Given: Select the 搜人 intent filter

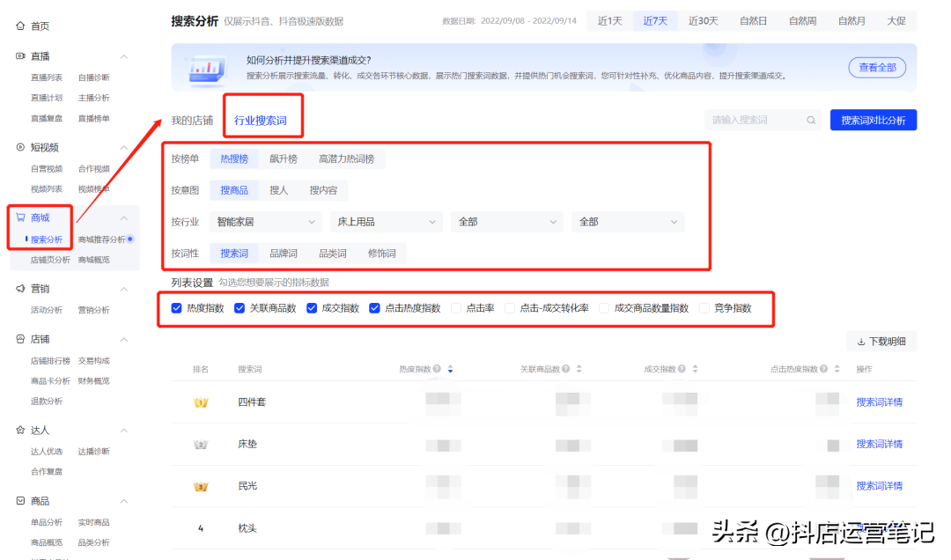Looking at the screenshot, I should [x=278, y=190].
